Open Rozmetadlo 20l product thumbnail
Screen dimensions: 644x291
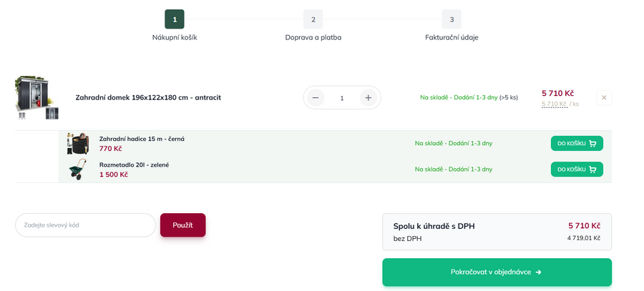click(77, 169)
